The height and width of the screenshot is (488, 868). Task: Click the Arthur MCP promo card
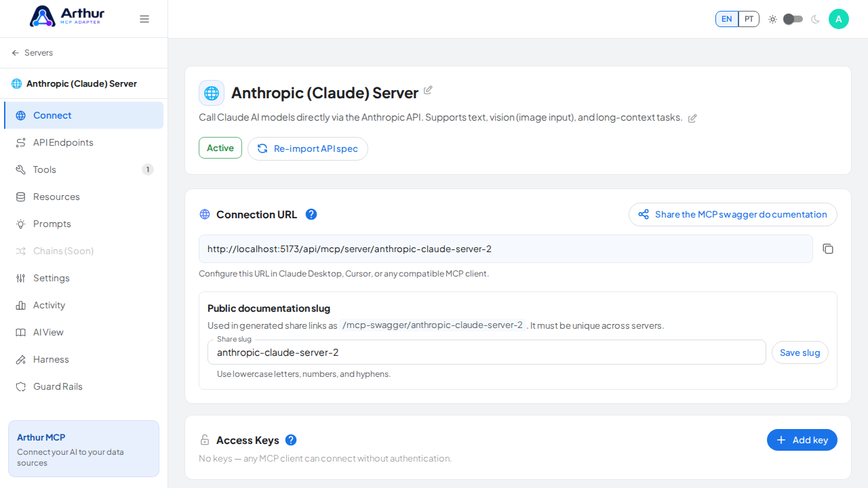(x=83, y=449)
